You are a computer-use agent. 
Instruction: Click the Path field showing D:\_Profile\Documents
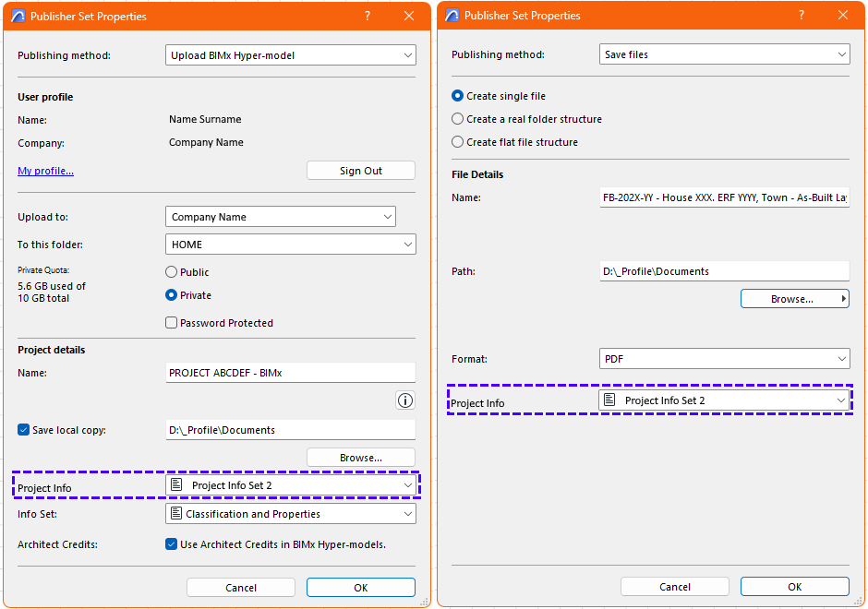[x=724, y=270]
